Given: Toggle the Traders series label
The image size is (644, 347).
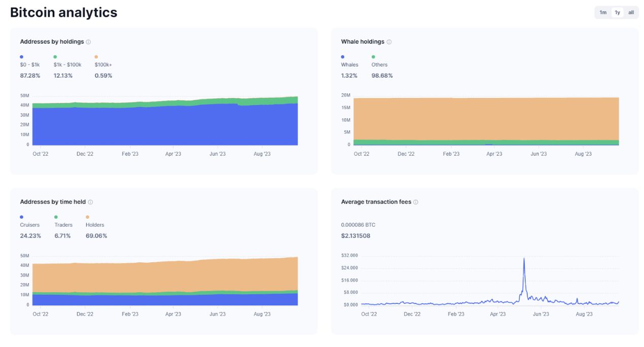Looking at the screenshot, I should [63, 225].
